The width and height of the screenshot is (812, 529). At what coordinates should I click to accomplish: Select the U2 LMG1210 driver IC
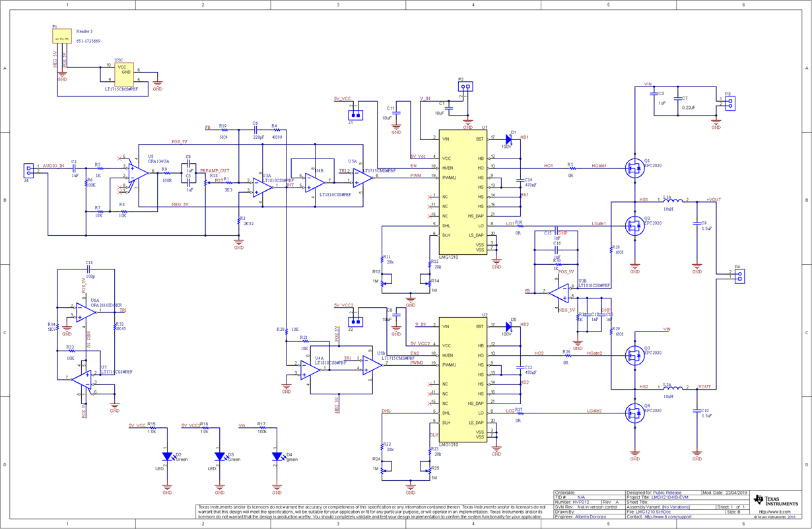(x=463, y=380)
